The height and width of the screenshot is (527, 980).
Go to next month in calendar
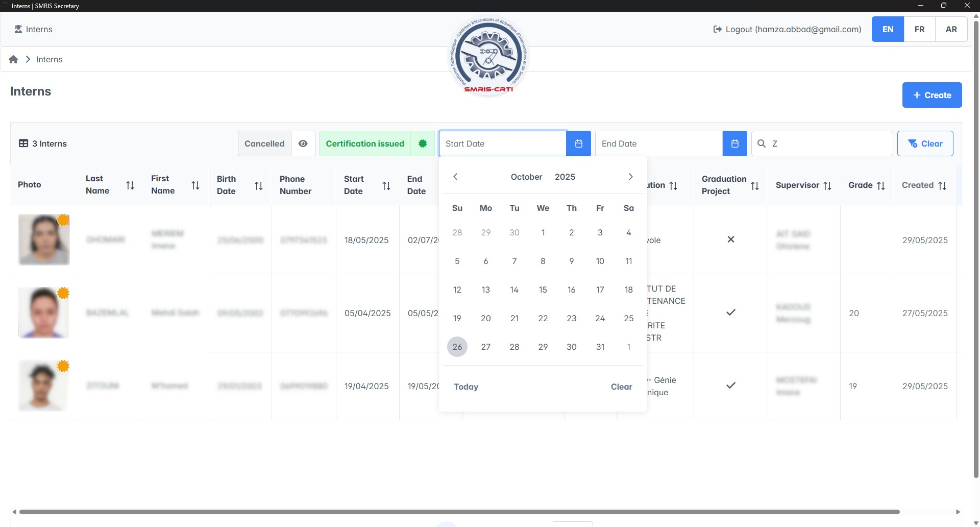coord(630,177)
